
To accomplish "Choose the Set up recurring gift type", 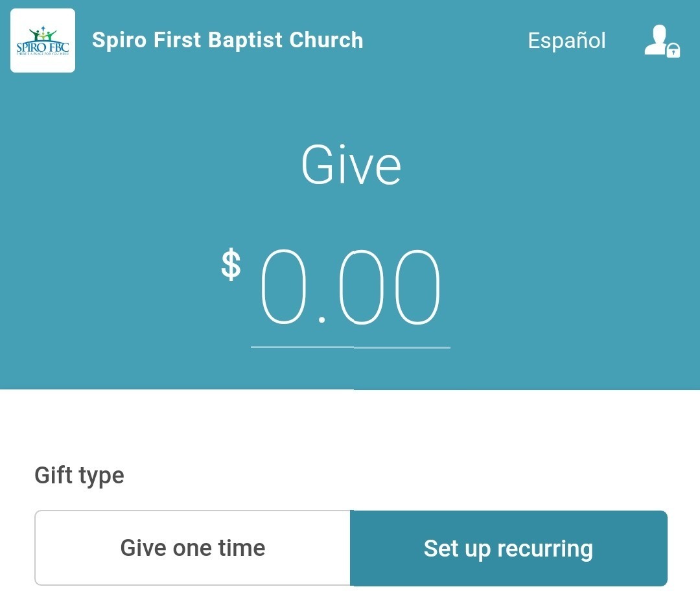I will point(509,548).
